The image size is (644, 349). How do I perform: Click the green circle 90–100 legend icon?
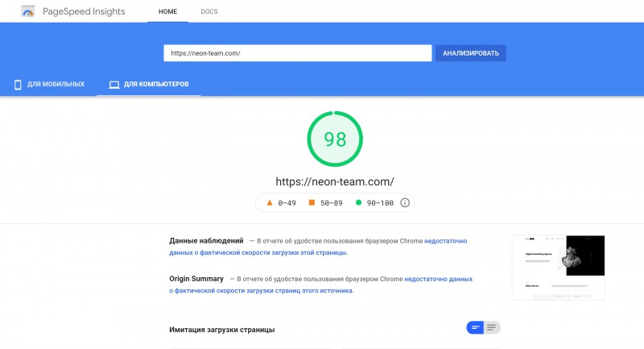pyautogui.click(x=358, y=202)
